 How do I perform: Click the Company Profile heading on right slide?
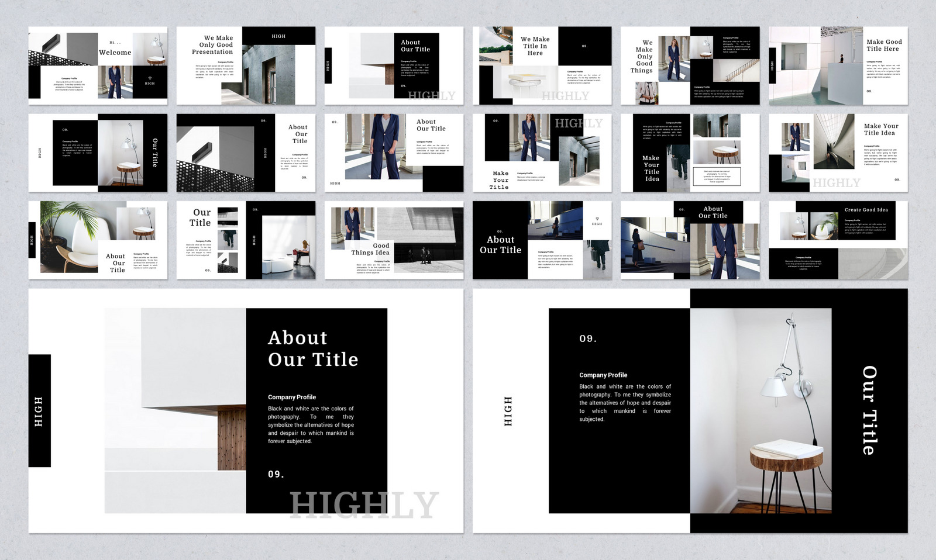click(604, 375)
